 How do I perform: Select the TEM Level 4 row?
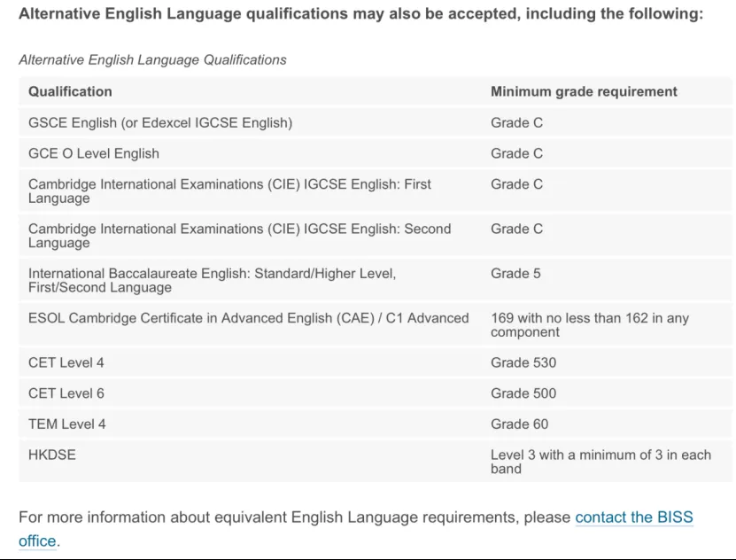67,424
